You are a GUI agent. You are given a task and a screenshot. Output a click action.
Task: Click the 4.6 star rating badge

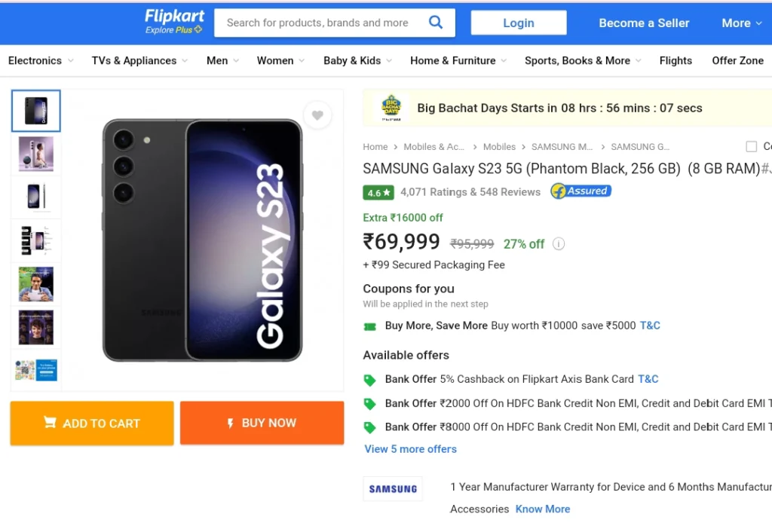pos(378,192)
